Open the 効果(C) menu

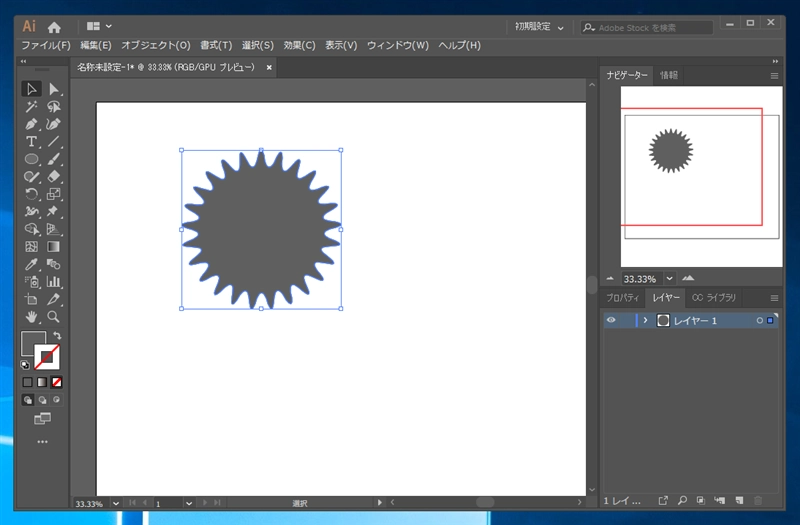tap(299, 45)
